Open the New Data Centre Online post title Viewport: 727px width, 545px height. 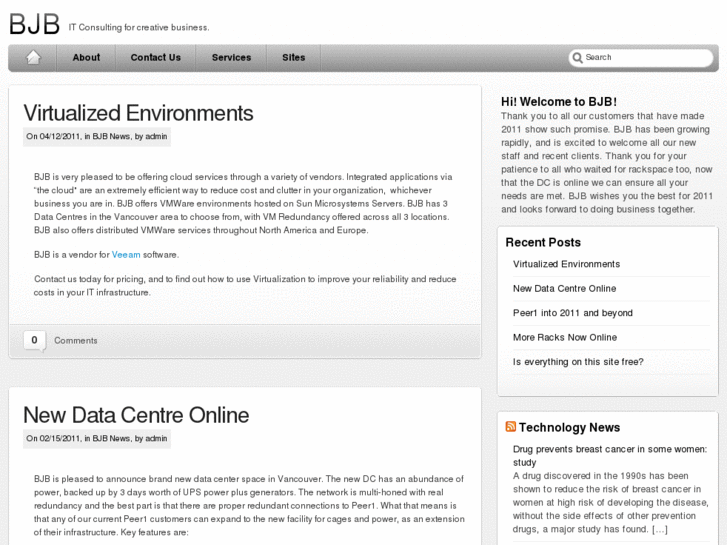pos(136,415)
